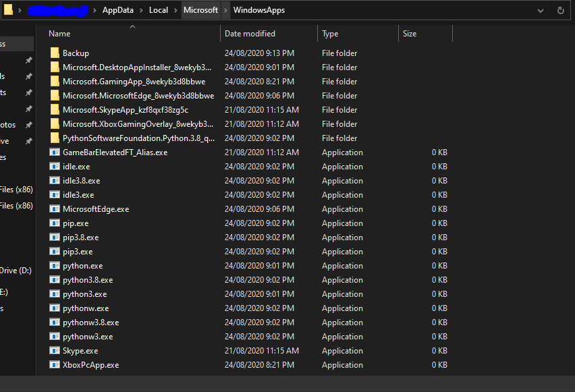Viewport: 575px width, 392px height.
Task: Open Drive (D:) in the navigation pane
Action: pos(16,271)
